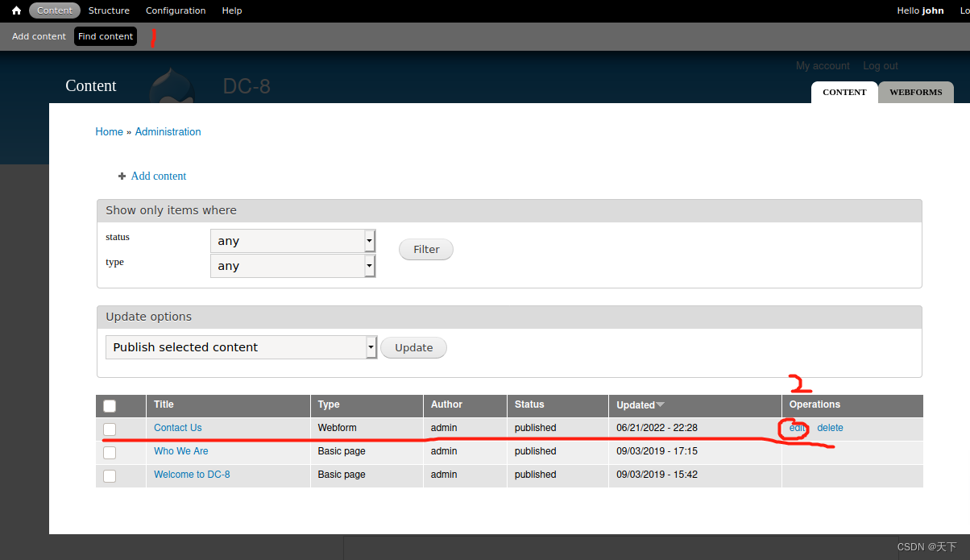Go to Administration breadcrumb link

tap(168, 131)
